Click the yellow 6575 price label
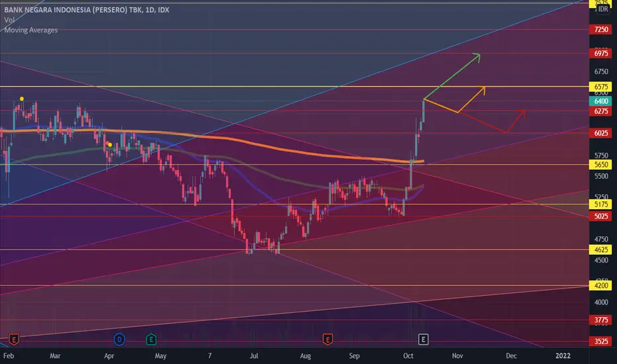The image size is (617, 364). click(600, 87)
